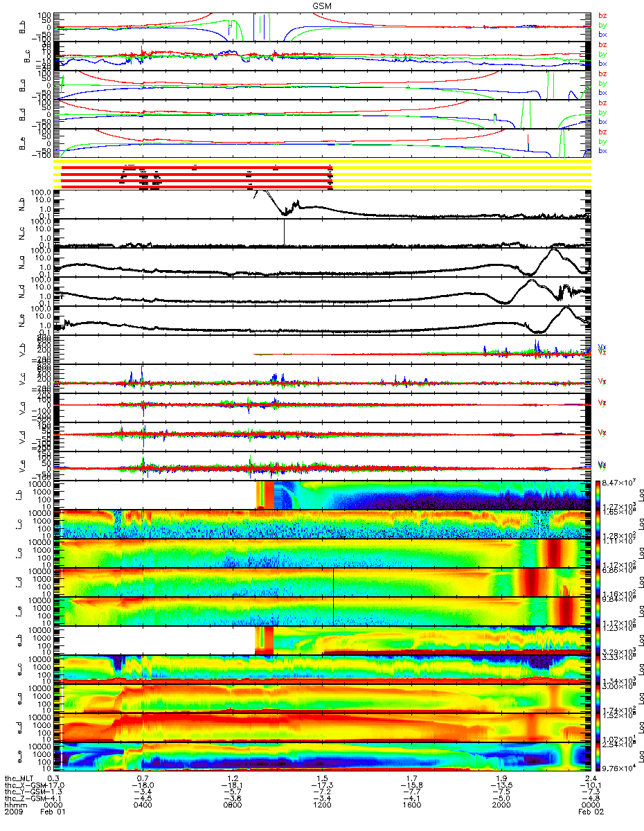Select the B_c axis label

tap(28, 57)
